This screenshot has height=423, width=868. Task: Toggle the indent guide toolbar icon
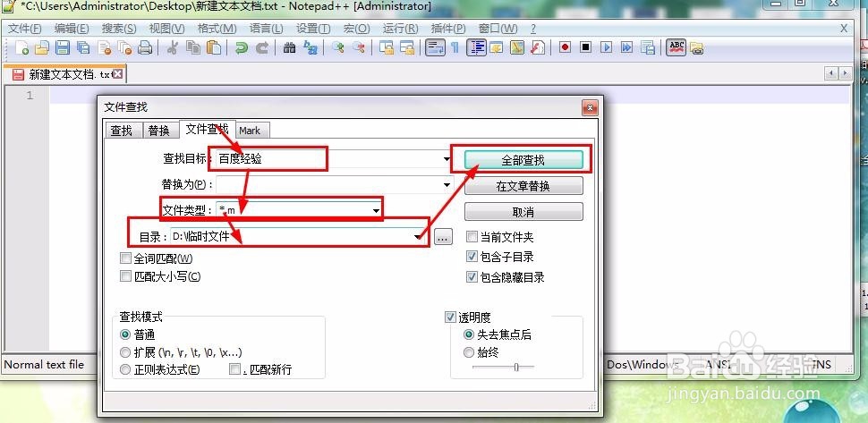(x=476, y=48)
